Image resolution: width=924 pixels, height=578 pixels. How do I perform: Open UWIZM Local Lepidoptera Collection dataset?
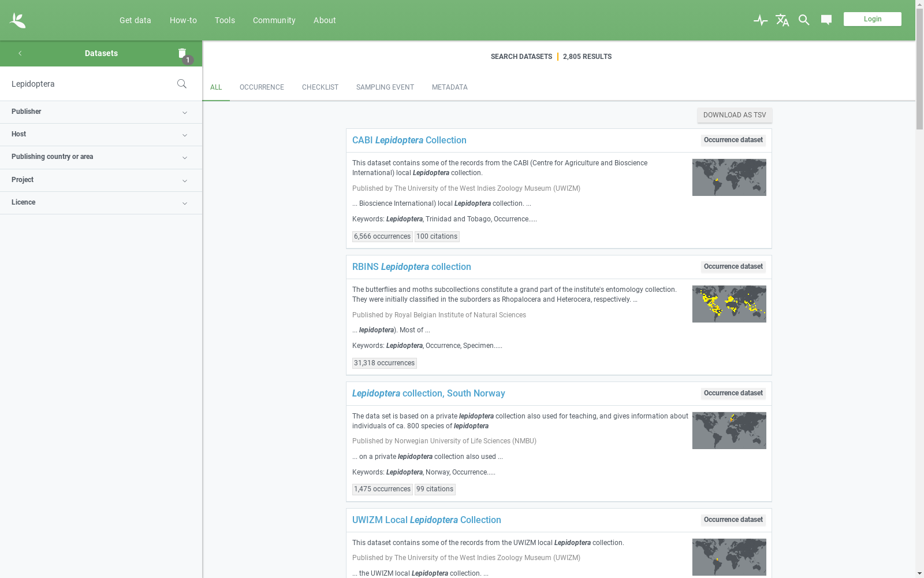click(427, 520)
